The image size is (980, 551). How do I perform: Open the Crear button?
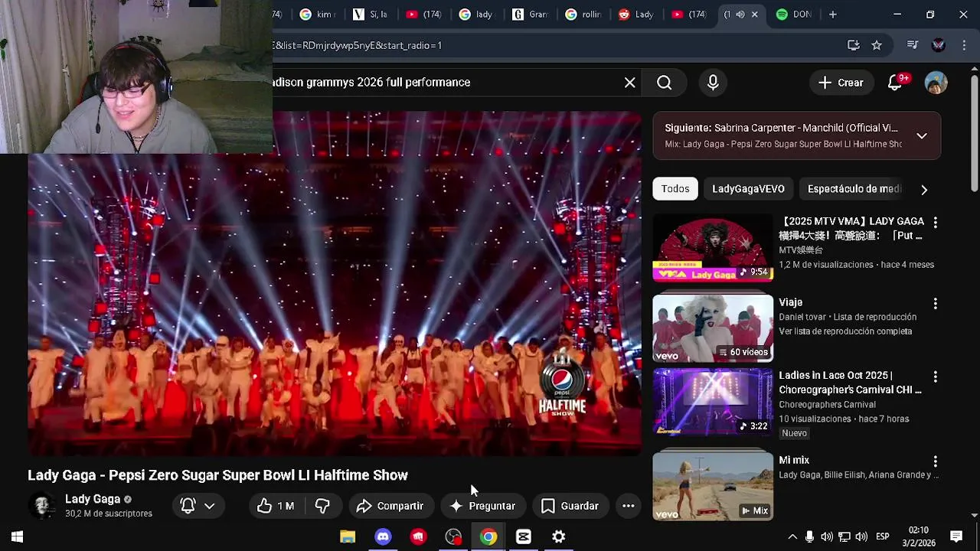pyautogui.click(x=840, y=83)
